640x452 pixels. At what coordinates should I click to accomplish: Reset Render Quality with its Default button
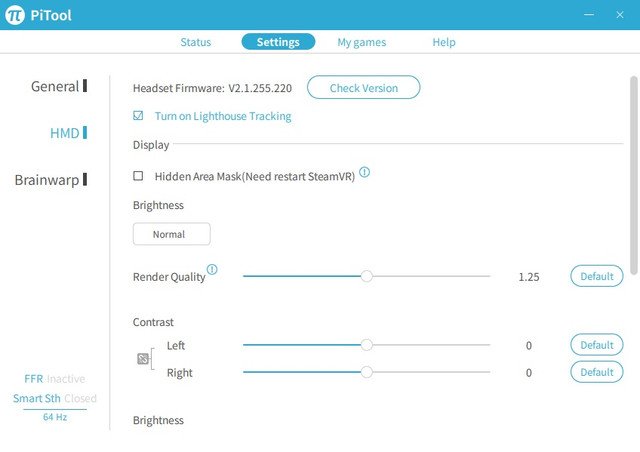click(x=596, y=276)
